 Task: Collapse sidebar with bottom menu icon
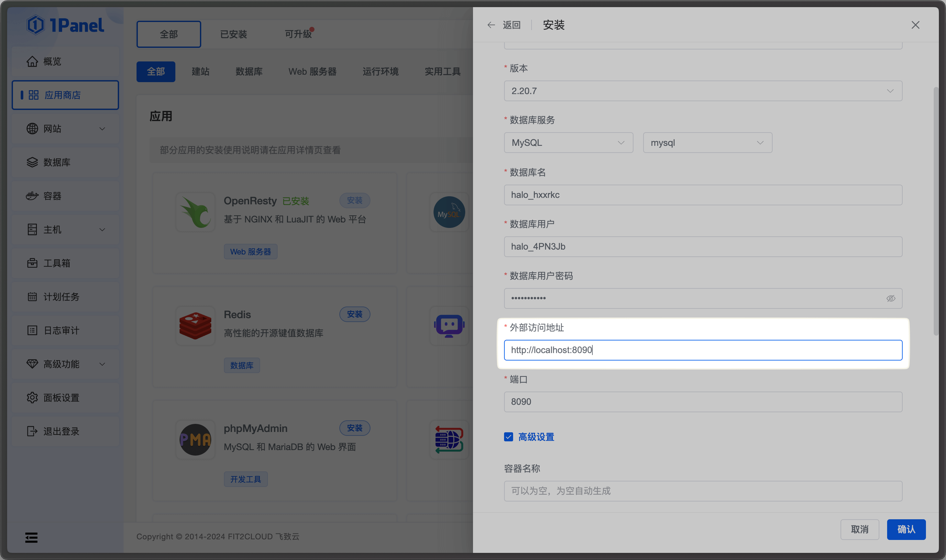(31, 537)
